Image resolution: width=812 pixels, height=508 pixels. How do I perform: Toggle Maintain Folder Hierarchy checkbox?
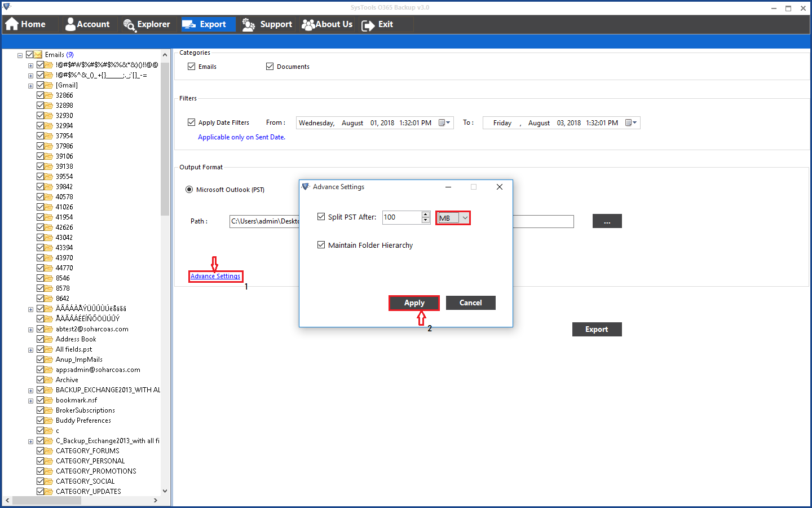(x=321, y=244)
